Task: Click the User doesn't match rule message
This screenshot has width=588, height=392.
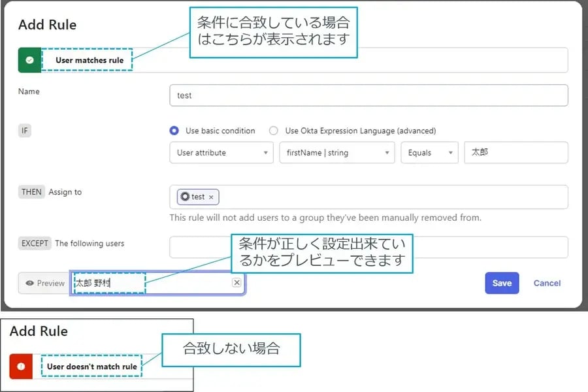Action: coord(91,367)
